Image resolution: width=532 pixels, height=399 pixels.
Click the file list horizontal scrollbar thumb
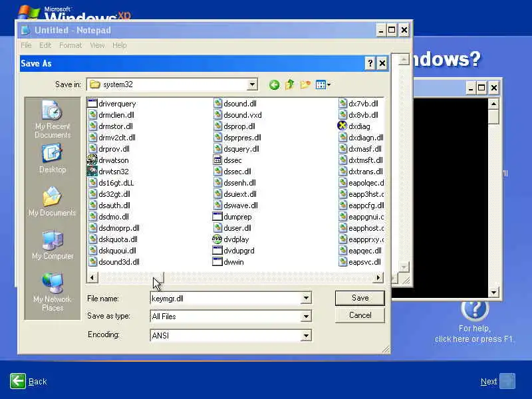[x=130, y=277]
